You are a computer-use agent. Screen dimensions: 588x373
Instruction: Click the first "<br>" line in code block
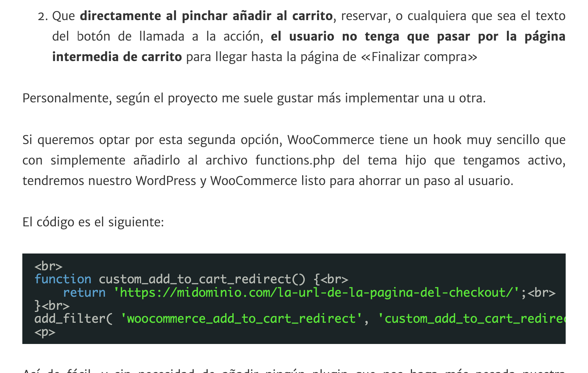point(48,266)
